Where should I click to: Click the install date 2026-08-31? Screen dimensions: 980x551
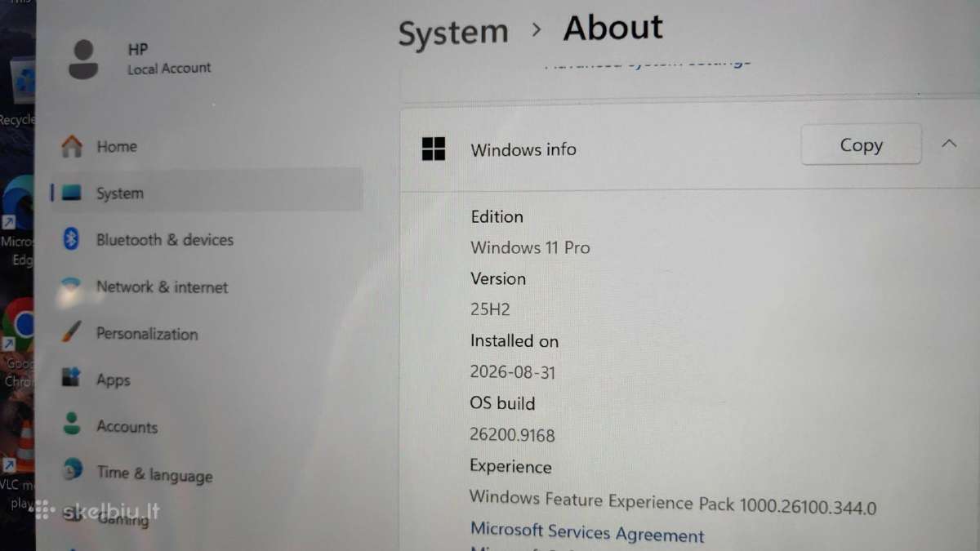513,372
